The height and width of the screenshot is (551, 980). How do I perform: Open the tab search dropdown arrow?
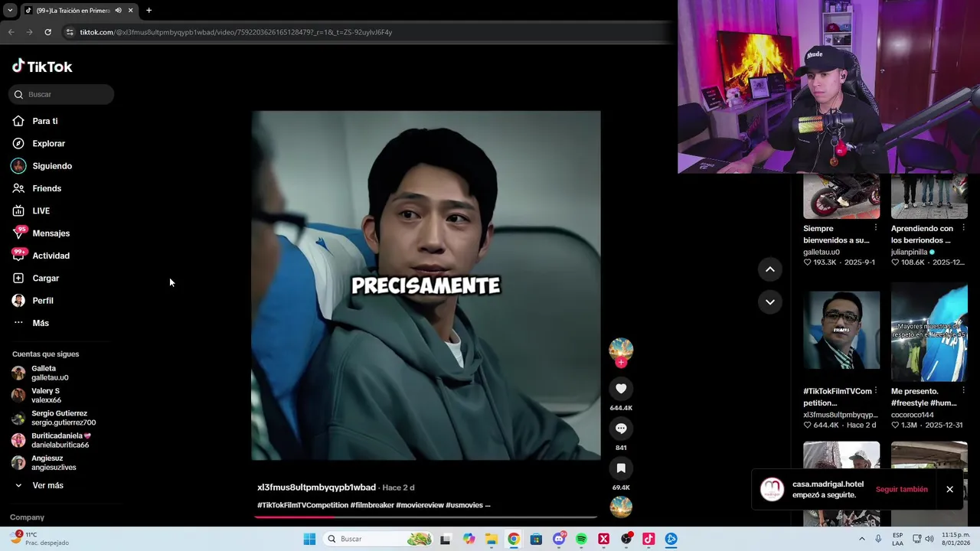coord(9,10)
